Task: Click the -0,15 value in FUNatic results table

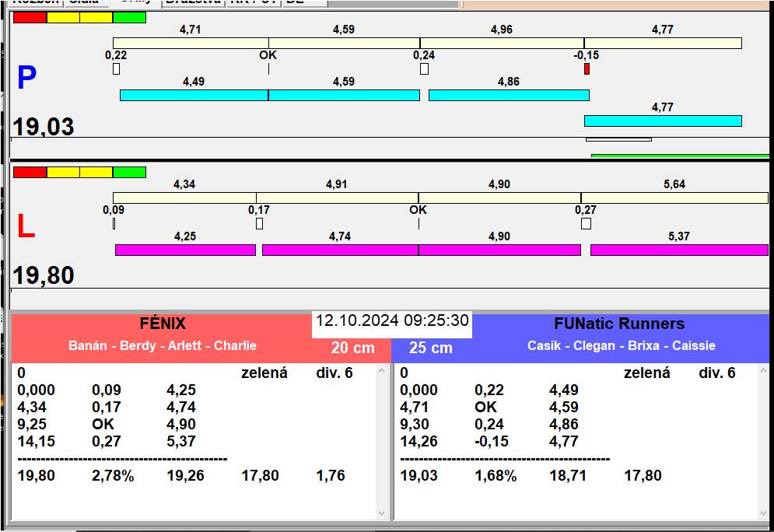Action: coord(492,441)
